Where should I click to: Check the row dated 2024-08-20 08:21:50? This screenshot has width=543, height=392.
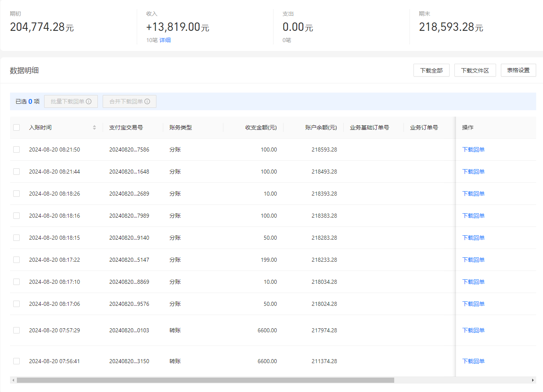coord(16,150)
